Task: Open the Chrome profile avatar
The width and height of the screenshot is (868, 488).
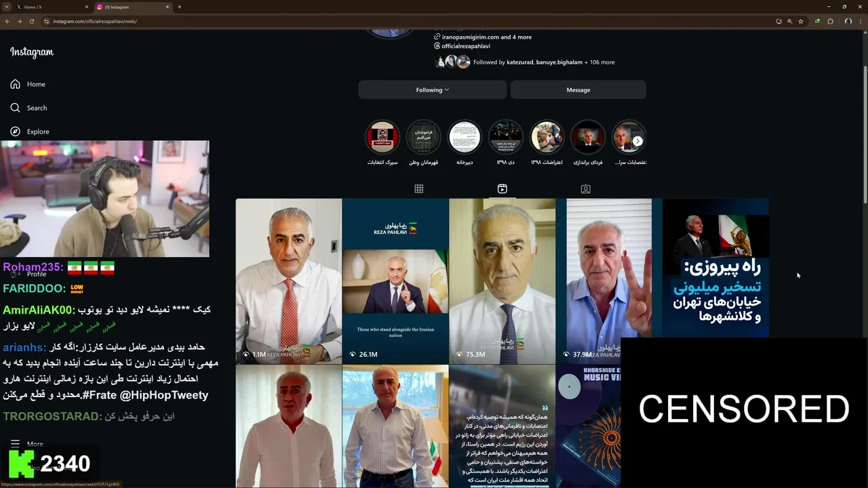Action: click(x=848, y=21)
